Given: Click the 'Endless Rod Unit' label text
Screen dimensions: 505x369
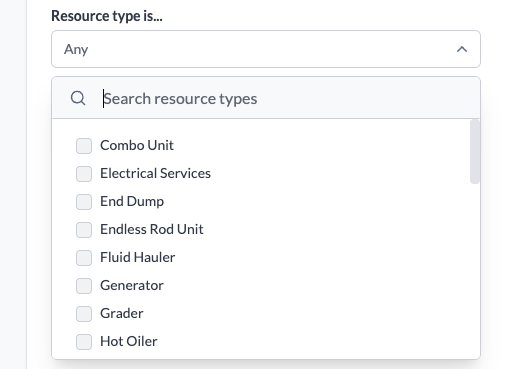Looking at the screenshot, I should [x=152, y=229].
